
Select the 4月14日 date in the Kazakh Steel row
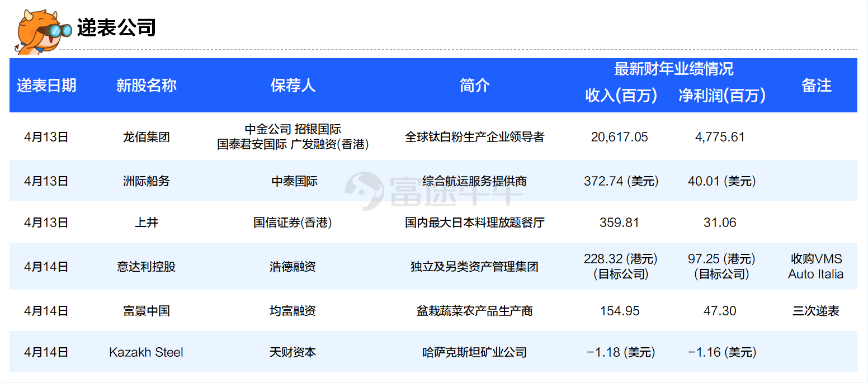pos(46,352)
